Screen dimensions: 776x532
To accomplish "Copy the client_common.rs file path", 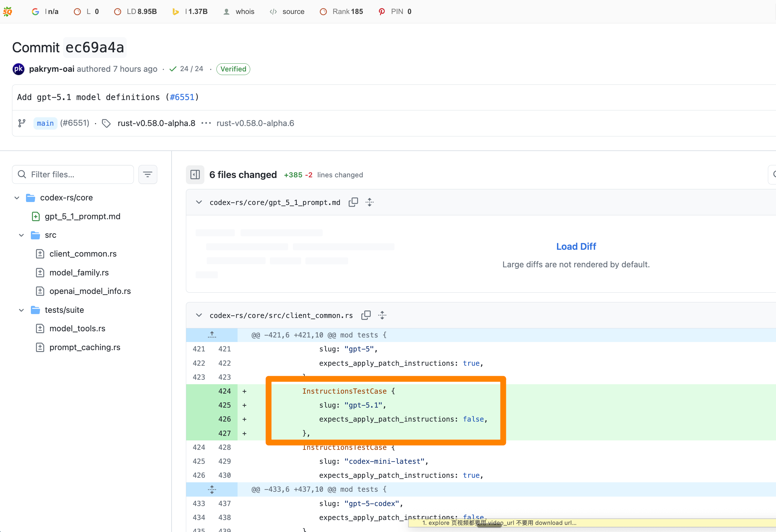I will tap(366, 315).
